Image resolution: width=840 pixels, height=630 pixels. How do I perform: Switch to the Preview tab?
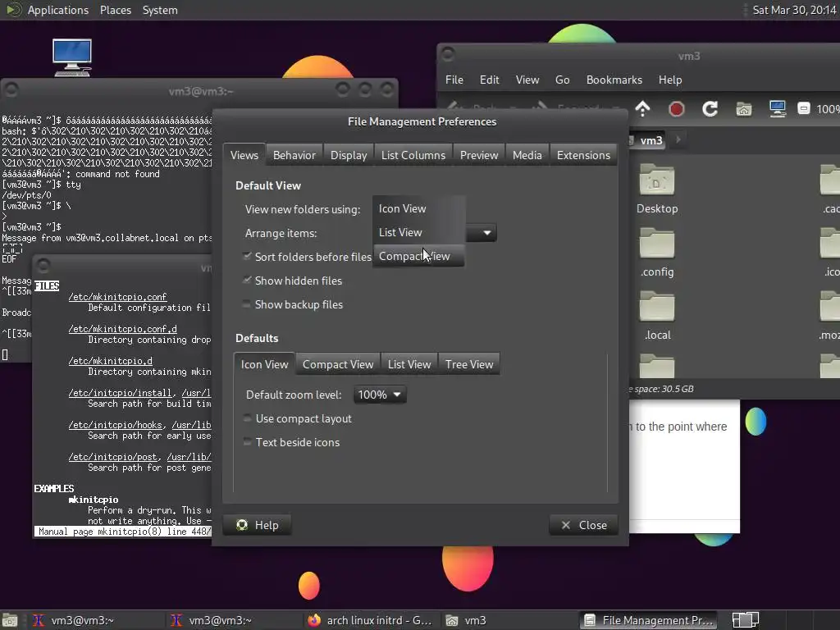point(479,155)
